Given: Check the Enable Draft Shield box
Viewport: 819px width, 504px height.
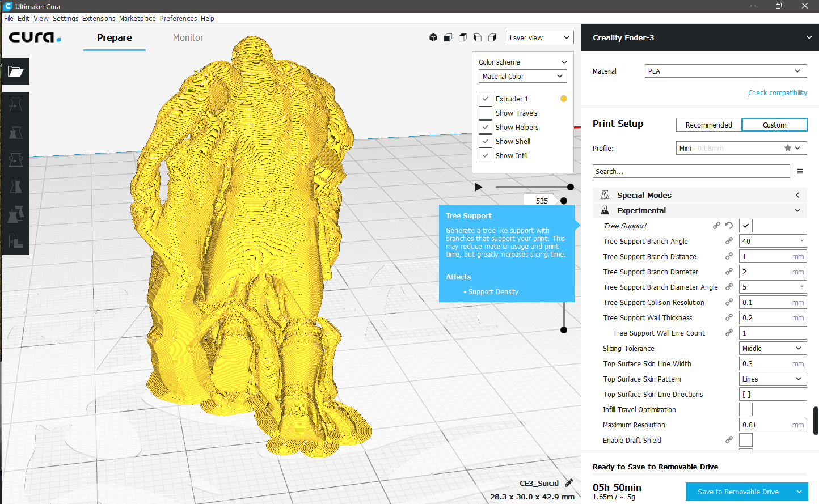Looking at the screenshot, I should click(x=746, y=440).
